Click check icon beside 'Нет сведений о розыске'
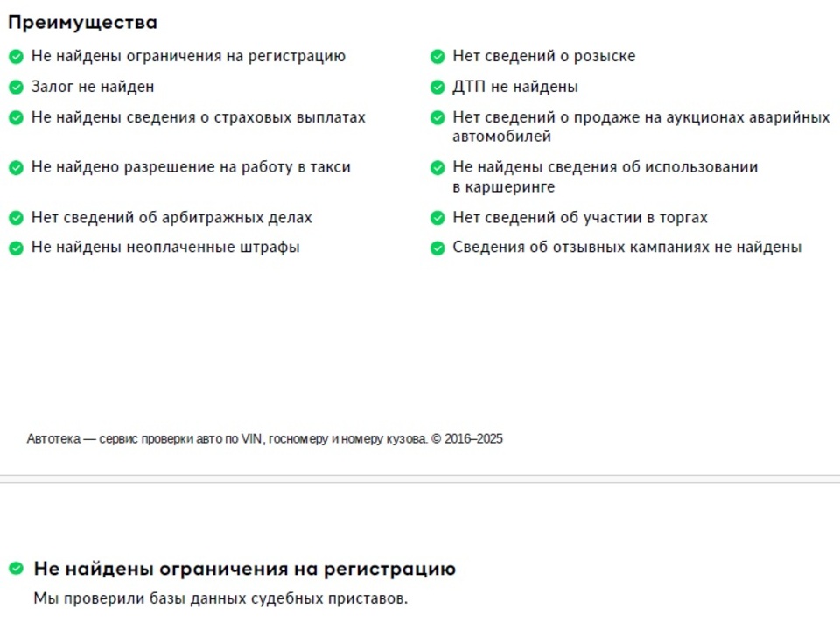The height and width of the screenshot is (630, 840). point(437,56)
